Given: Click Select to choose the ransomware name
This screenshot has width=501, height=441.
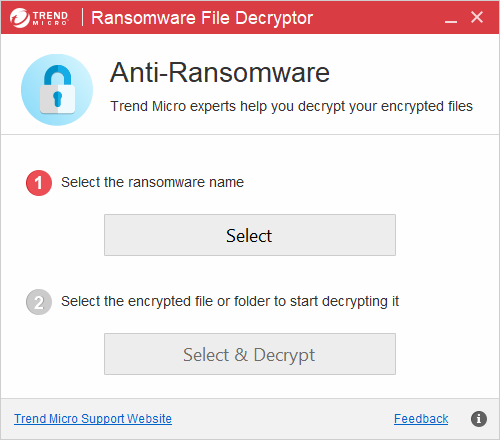Looking at the screenshot, I should (x=250, y=235).
